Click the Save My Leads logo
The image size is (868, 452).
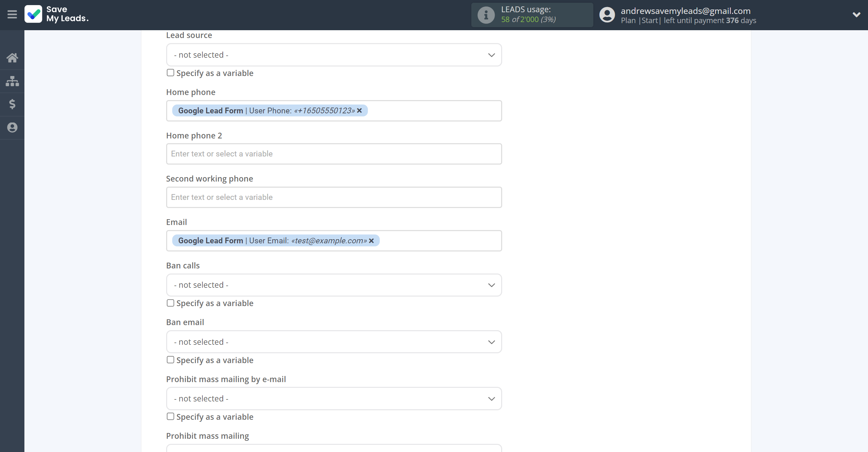tap(57, 14)
